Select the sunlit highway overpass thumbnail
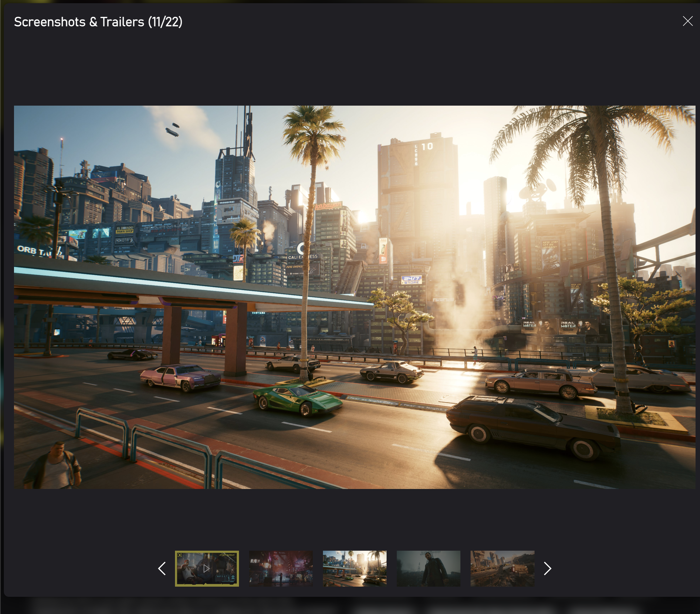The image size is (700, 614). [355, 568]
